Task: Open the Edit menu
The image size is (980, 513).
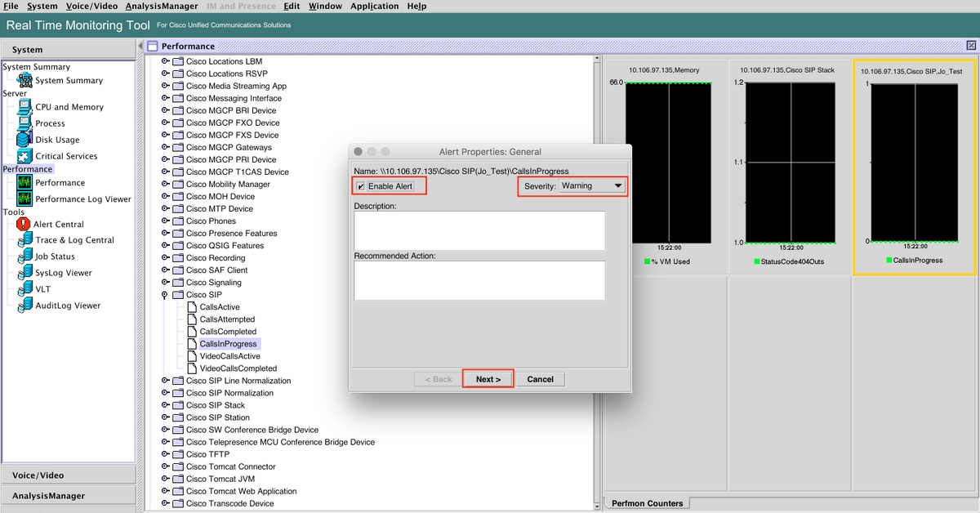Action: point(292,6)
